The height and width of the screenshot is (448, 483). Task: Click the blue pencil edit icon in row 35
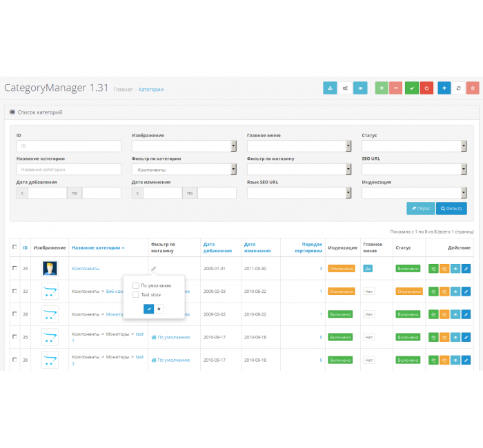click(466, 337)
